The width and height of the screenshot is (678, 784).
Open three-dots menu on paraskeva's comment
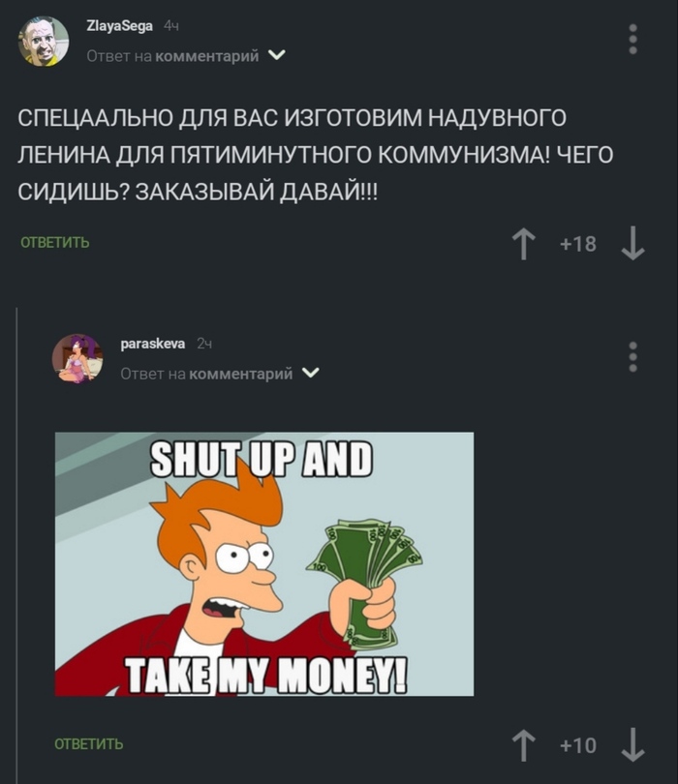pos(633,357)
